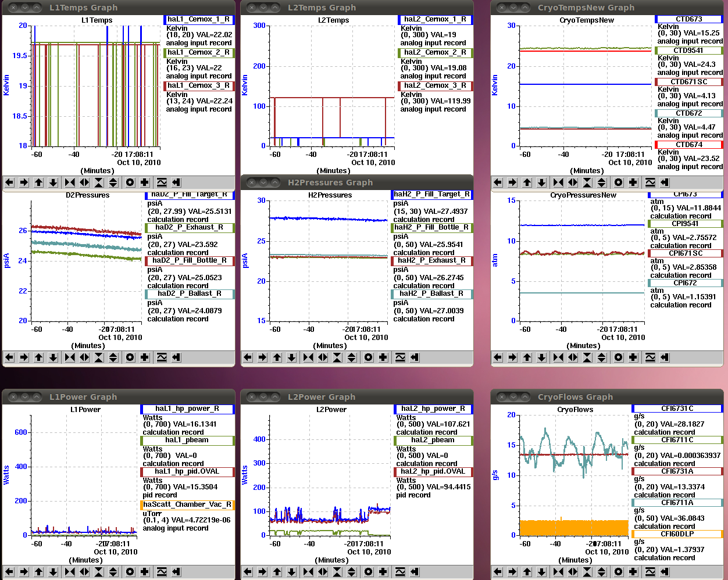Select haL2_hp_power_R curve legend button
Image resolution: width=728 pixels, height=580 pixels.
pos(433,409)
